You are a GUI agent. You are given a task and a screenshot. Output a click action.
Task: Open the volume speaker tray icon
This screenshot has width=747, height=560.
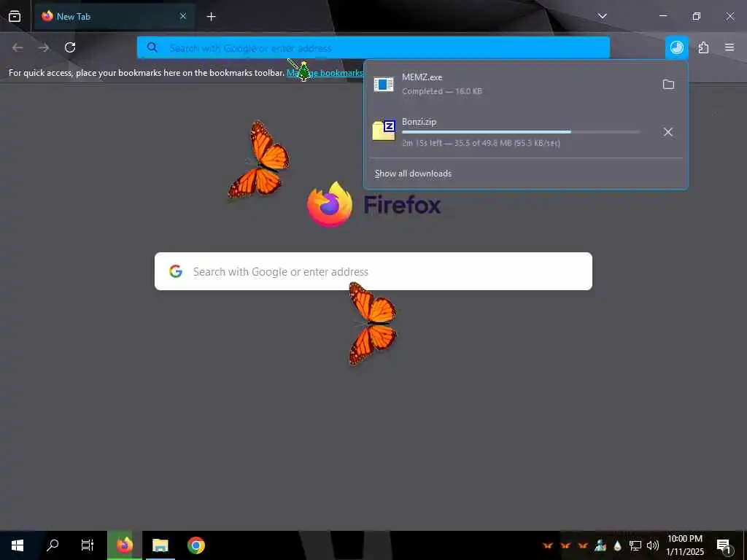click(653, 545)
